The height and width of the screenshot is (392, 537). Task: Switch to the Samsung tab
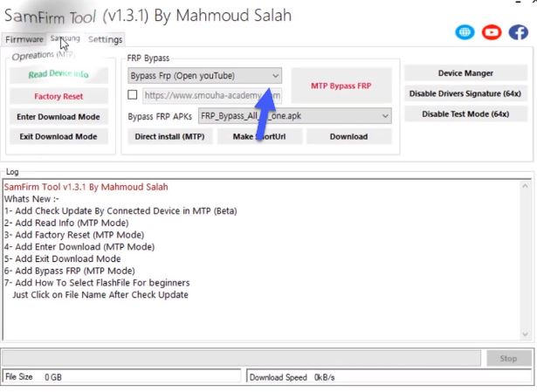[65, 38]
